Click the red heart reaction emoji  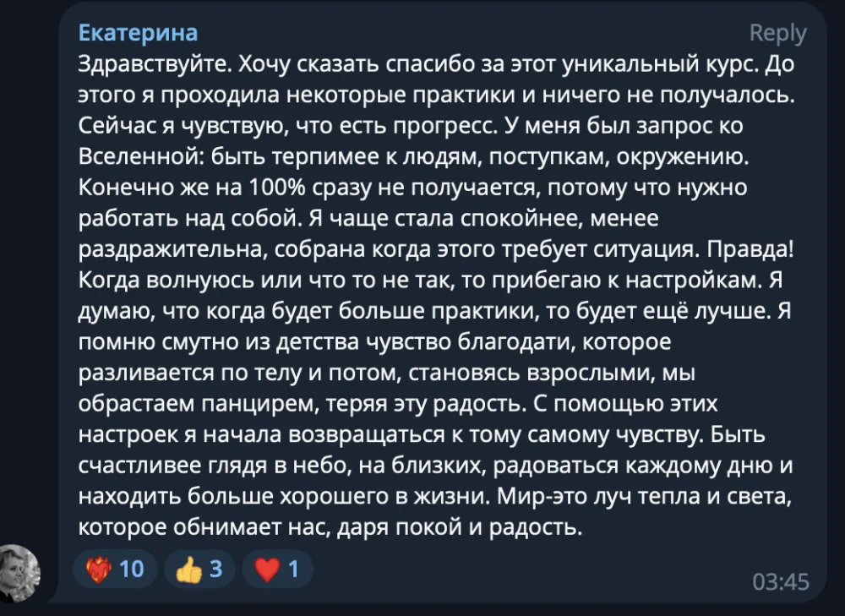point(265,570)
